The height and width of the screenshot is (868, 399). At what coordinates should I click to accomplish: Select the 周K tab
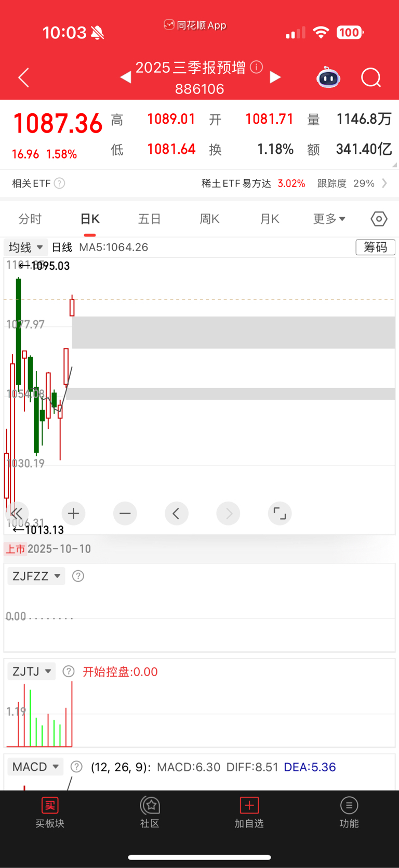(x=209, y=219)
